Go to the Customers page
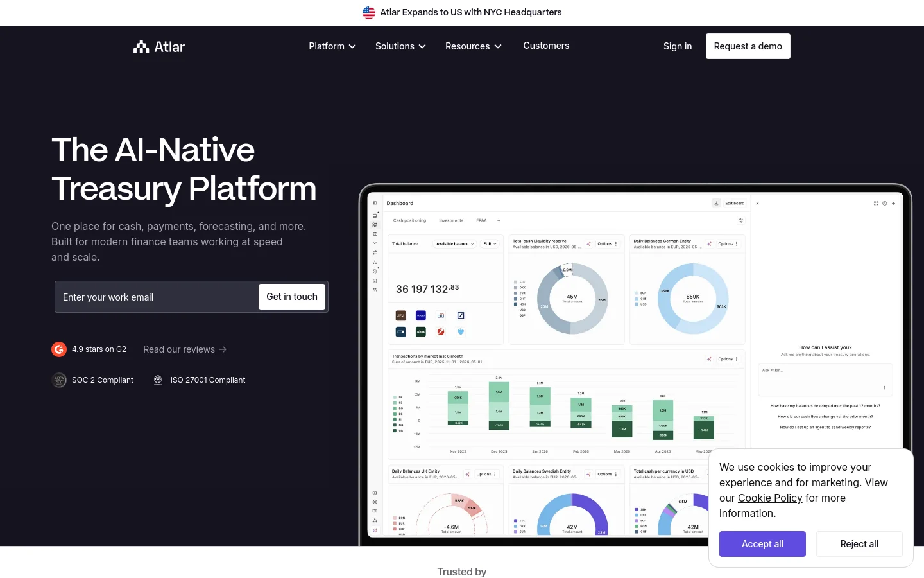The width and height of the screenshot is (924, 578). (546, 46)
